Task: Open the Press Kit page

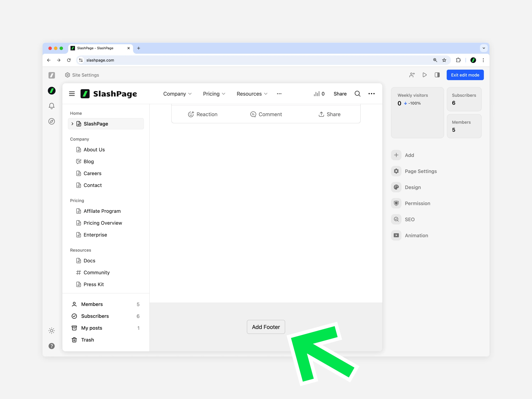Action: tap(90, 284)
